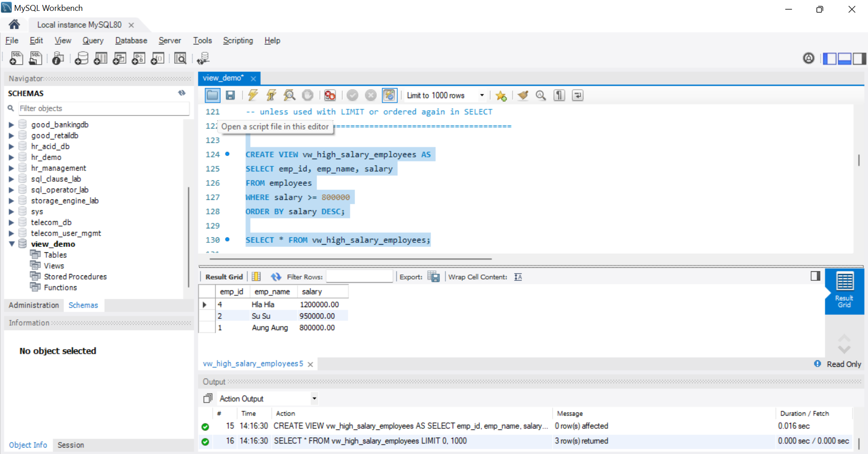
Task: Open the inspector for selected object
Action: click(x=58, y=58)
